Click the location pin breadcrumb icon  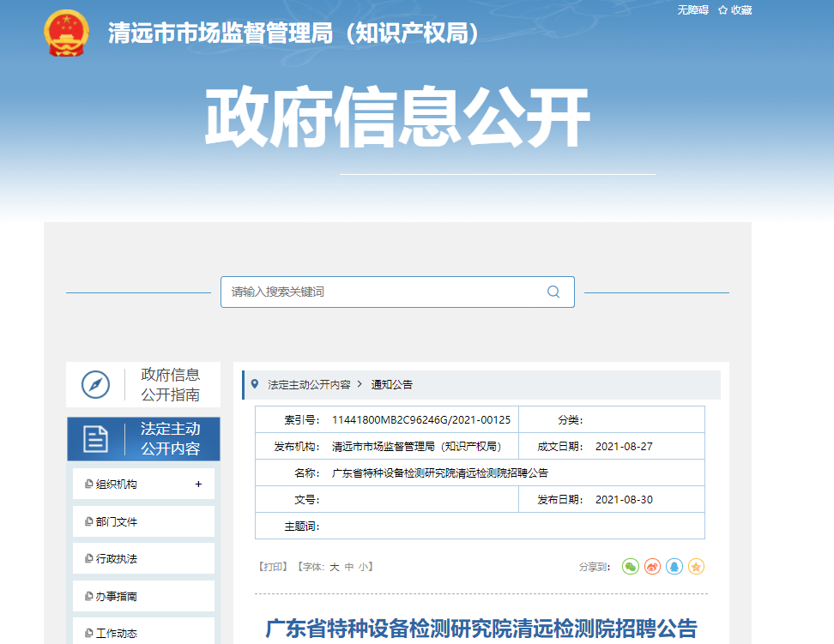pyautogui.click(x=255, y=384)
